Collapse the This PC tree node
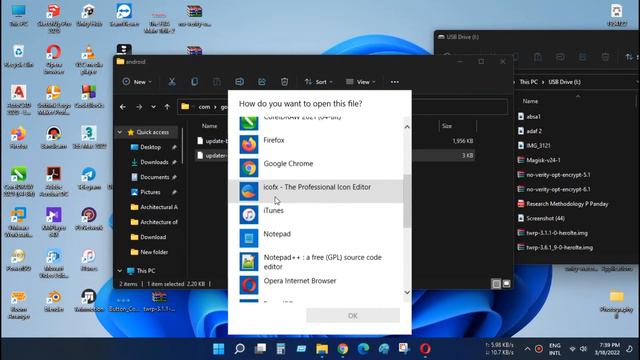The image size is (640, 360). (120, 271)
